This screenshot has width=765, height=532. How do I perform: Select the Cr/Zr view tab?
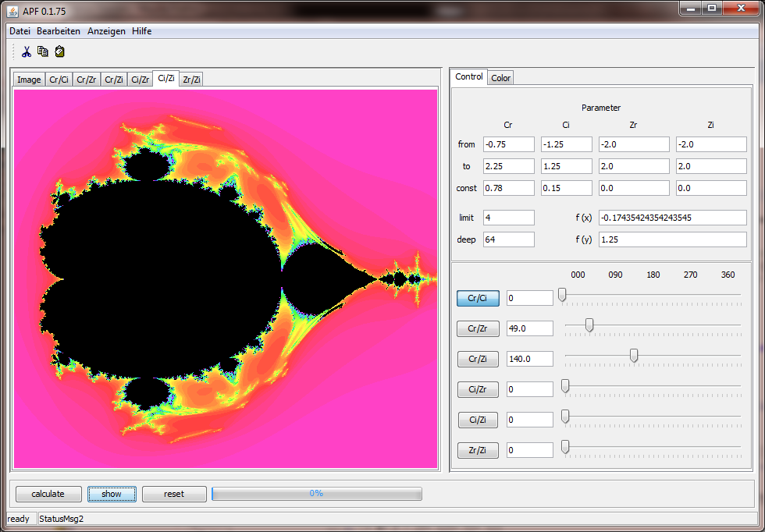(x=87, y=80)
